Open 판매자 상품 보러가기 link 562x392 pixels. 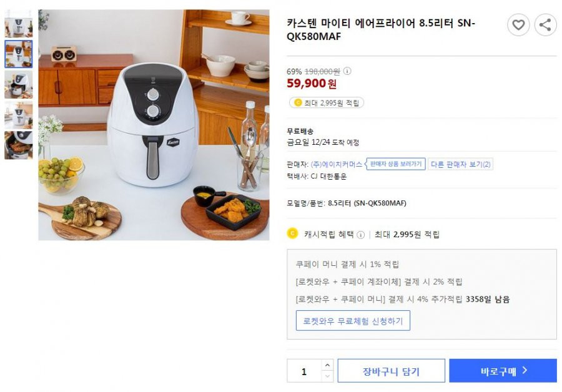[396, 164]
